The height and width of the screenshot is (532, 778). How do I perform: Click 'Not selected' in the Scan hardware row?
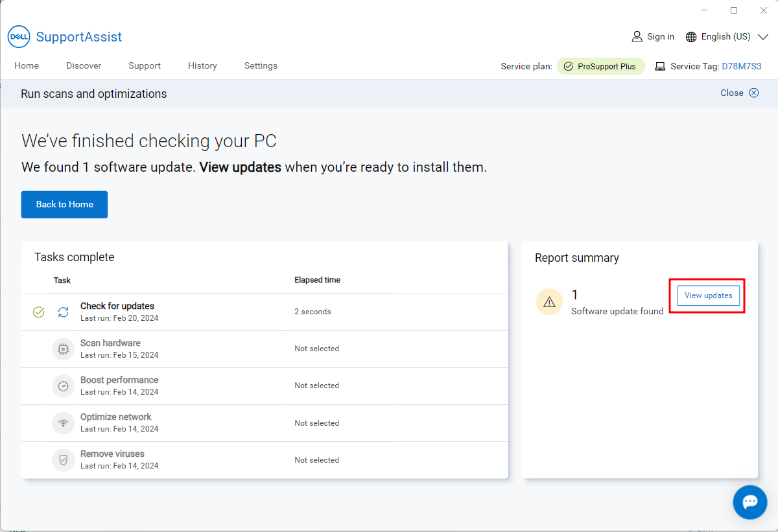click(317, 349)
